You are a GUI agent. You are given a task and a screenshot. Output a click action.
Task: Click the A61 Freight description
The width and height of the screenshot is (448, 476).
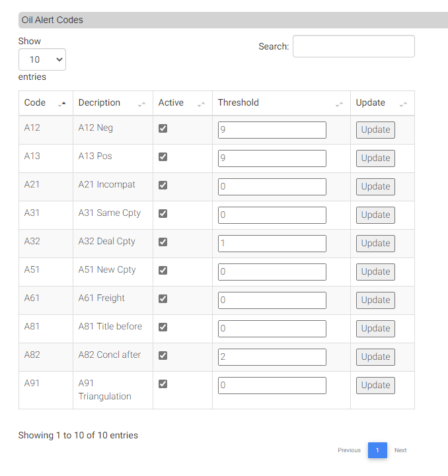pos(102,298)
